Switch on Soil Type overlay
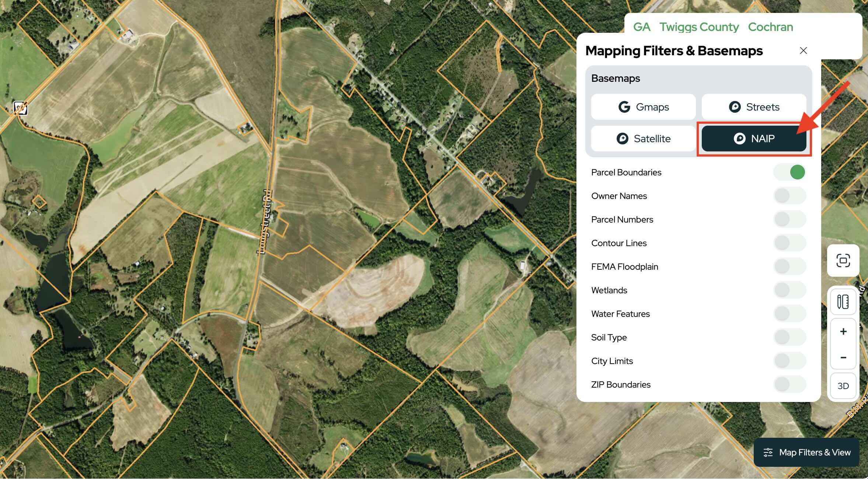868x479 pixels. pyautogui.click(x=790, y=337)
